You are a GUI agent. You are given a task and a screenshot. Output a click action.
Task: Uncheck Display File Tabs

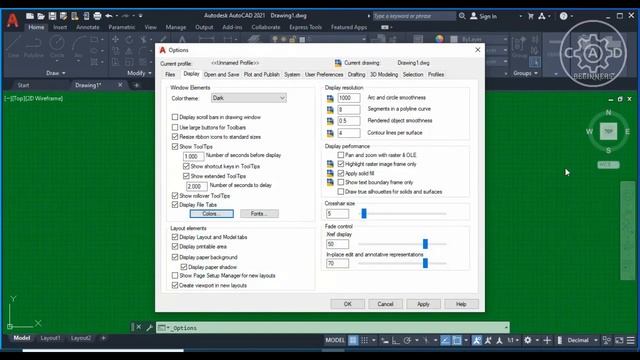click(x=175, y=205)
